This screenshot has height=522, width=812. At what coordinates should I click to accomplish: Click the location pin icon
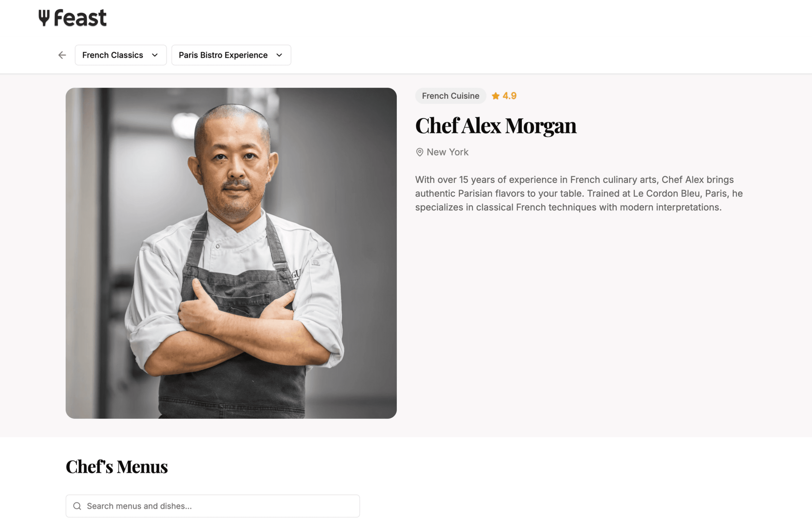pos(419,152)
